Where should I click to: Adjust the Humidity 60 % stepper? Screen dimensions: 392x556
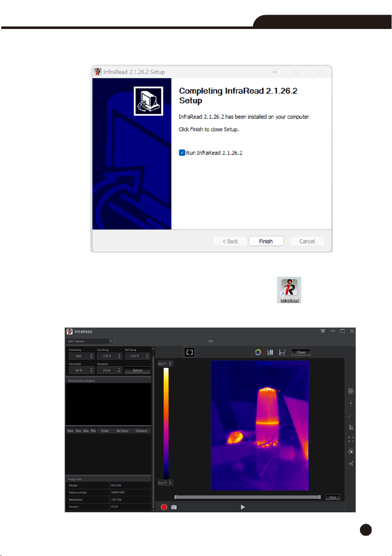[x=92, y=370]
